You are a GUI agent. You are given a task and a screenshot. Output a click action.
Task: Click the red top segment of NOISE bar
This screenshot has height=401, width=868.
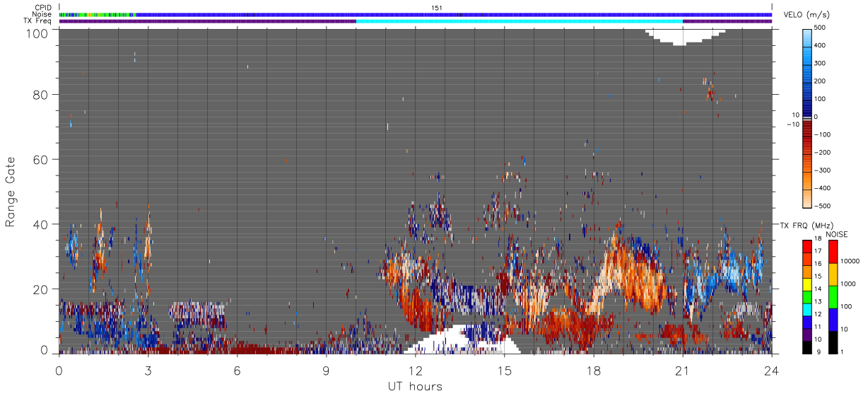[832, 252]
